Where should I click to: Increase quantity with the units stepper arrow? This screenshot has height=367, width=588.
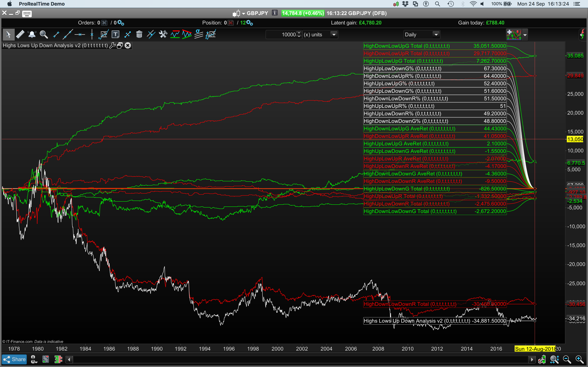coord(299,33)
